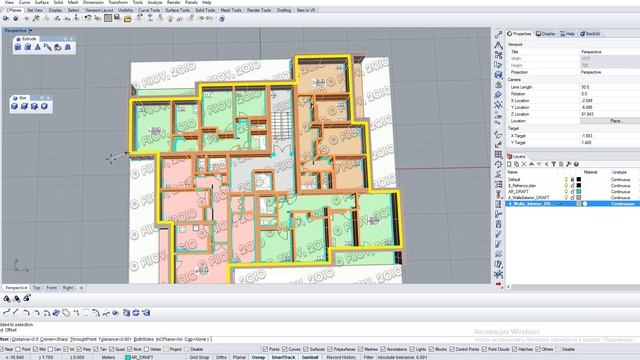Click the blue solid icon in right sidebar
640x360 pixels.
coord(498,75)
